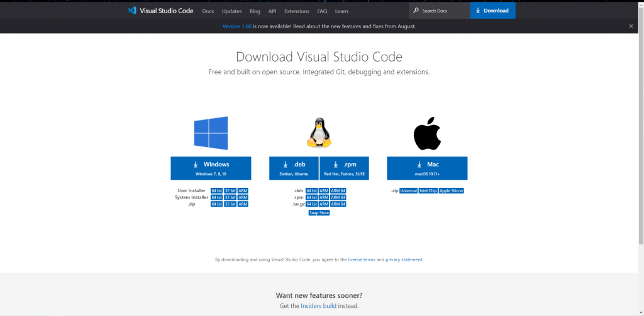Download the Windows installer big button
This screenshot has width=644, height=316.
tap(211, 168)
